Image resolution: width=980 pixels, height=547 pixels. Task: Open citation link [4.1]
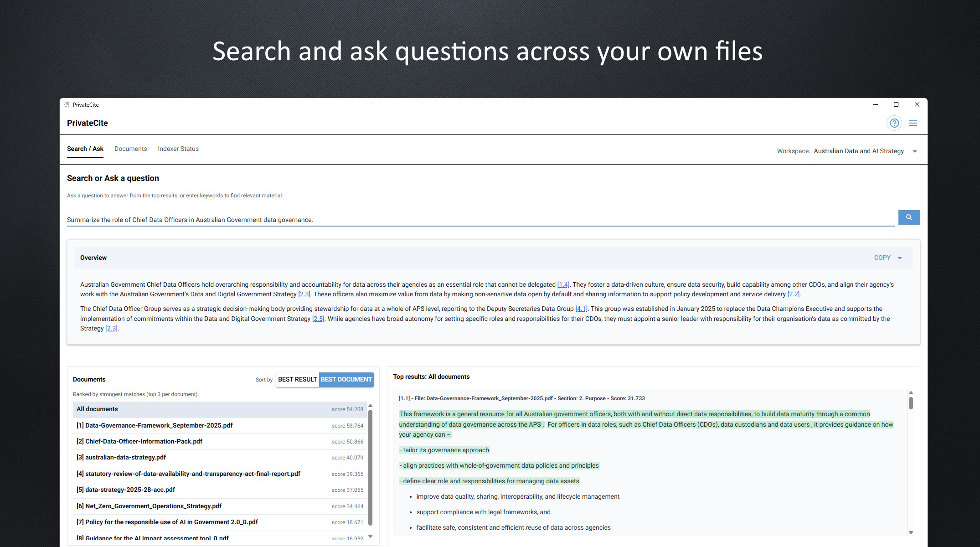581,309
